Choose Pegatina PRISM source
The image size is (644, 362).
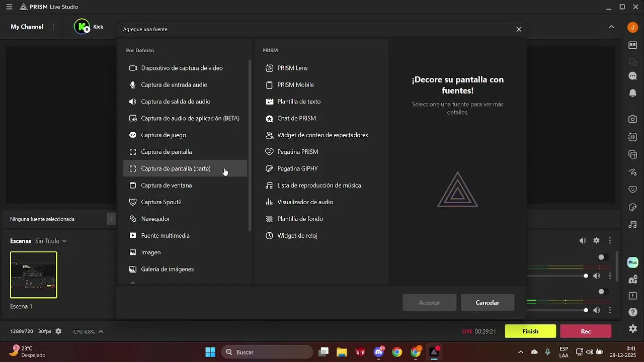321,152
